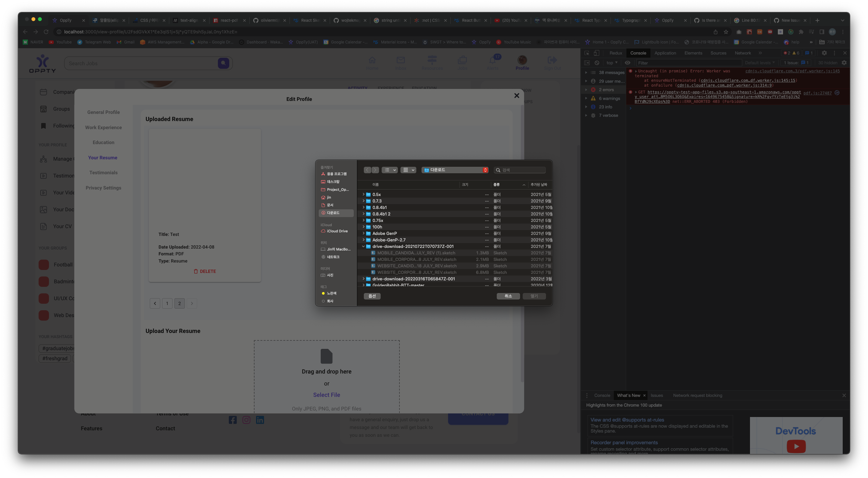Switch to the Elements tab in DevTools
The image size is (868, 478).
click(x=693, y=53)
